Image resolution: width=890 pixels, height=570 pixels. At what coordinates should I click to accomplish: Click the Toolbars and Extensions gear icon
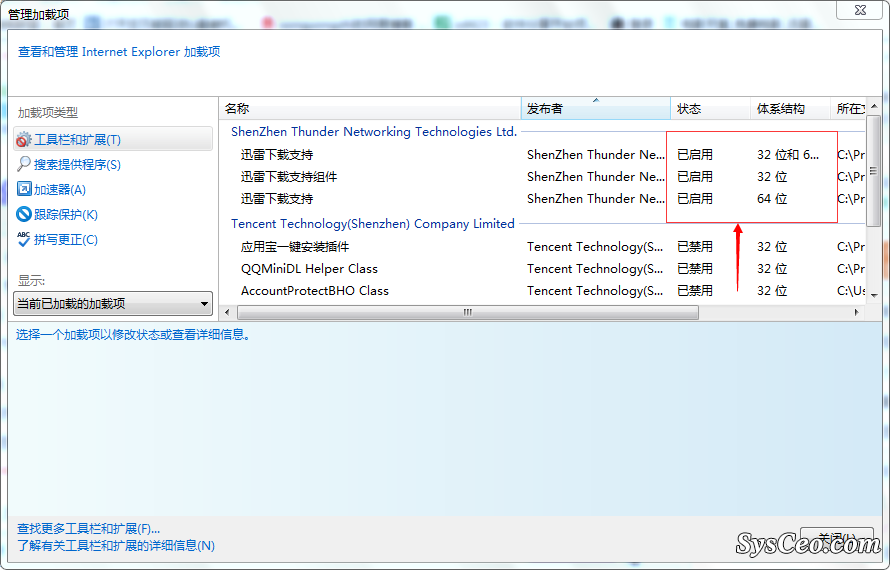[24, 139]
